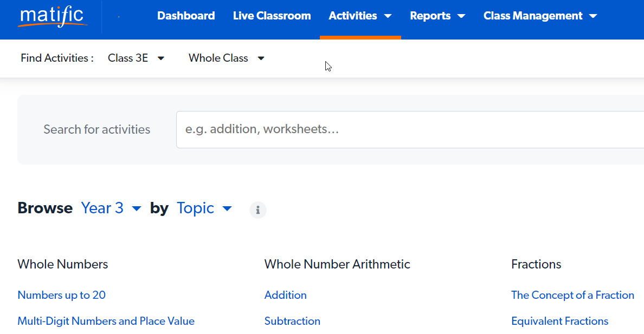
Task: Select the Addition topic link
Action: click(285, 295)
